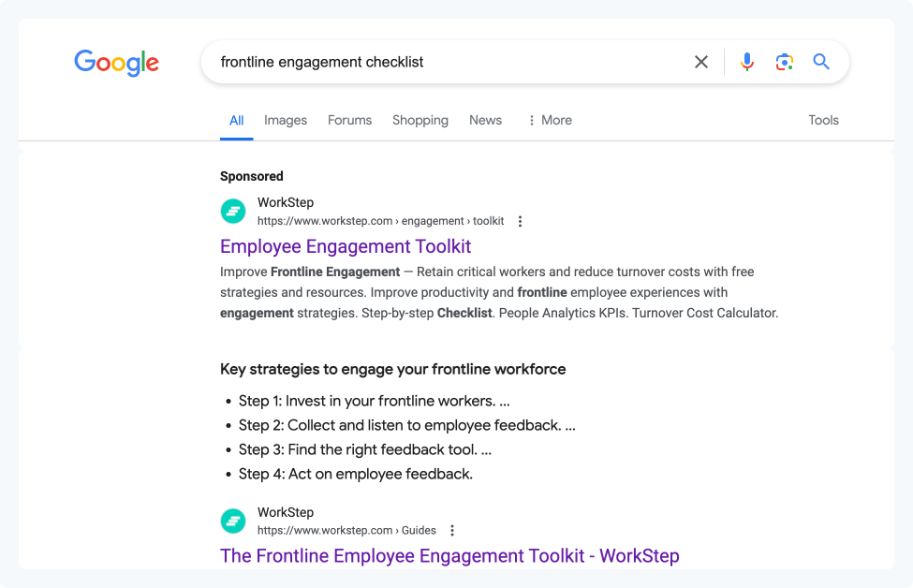
Task: Click the WorkStep site name in the sponsored result
Action: coord(286,202)
